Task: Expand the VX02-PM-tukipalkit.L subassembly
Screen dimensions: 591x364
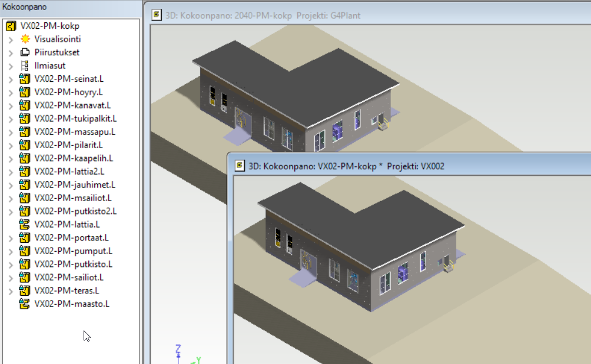Action: (11, 119)
